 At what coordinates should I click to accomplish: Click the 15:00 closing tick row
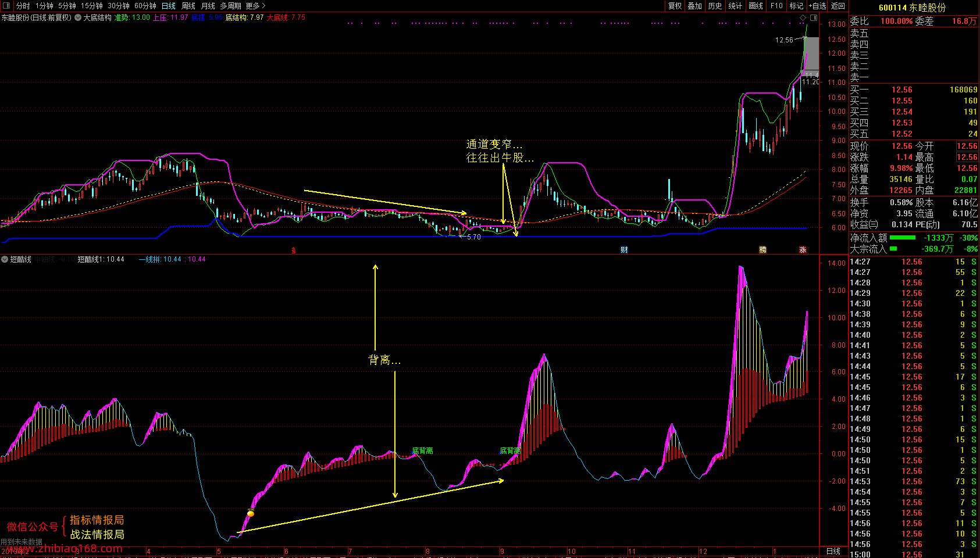(914, 555)
